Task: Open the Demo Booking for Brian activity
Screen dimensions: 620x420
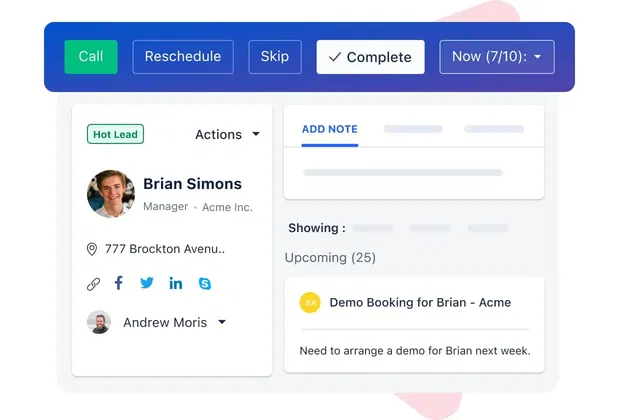Action: coord(420,302)
